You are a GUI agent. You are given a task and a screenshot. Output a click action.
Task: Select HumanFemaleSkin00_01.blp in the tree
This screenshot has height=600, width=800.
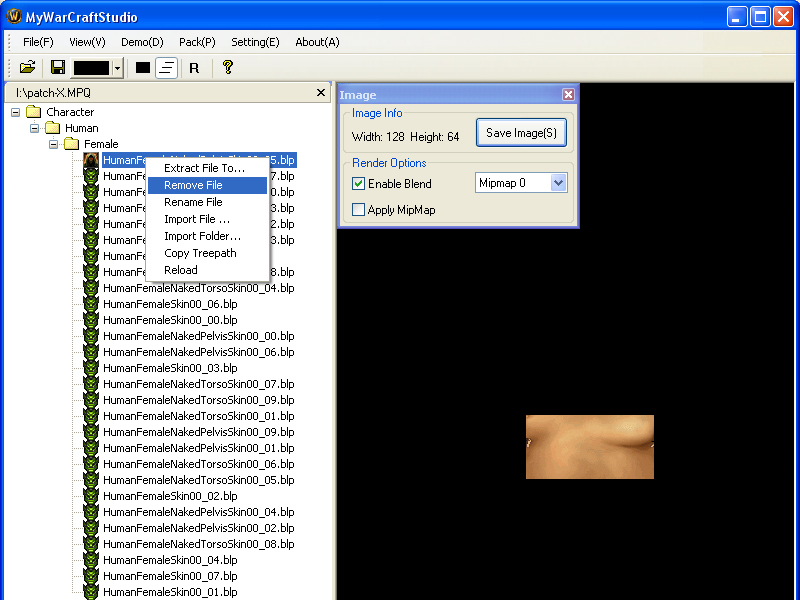coord(170,592)
